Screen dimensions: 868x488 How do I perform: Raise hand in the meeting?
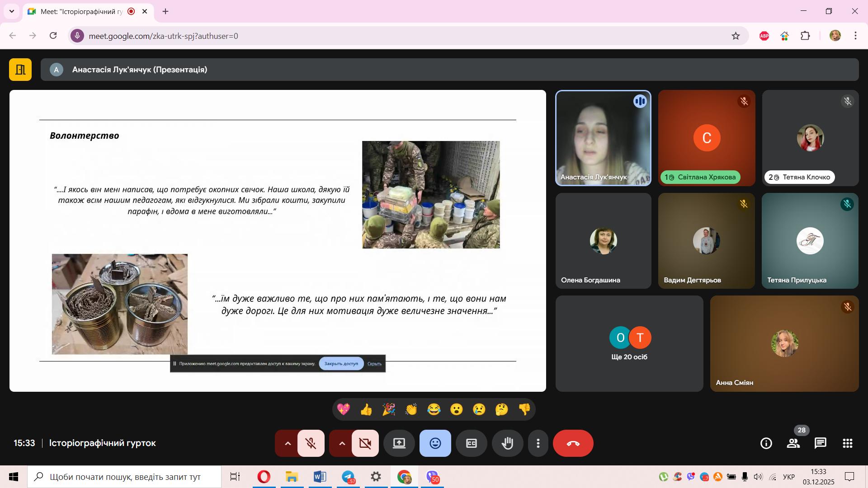507,443
